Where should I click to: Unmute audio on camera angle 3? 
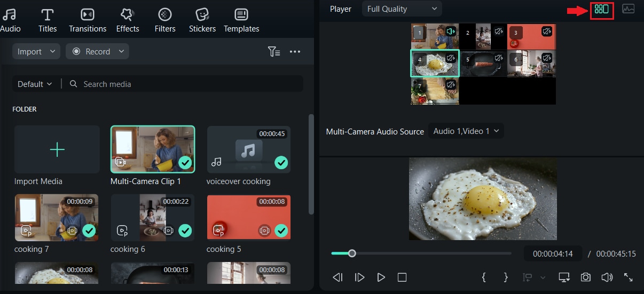tap(547, 31)
